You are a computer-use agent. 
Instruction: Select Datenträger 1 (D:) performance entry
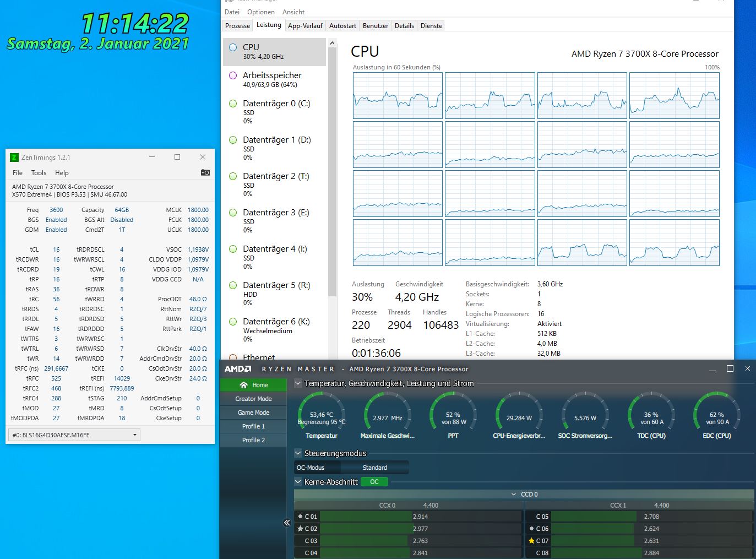point(275,148)
